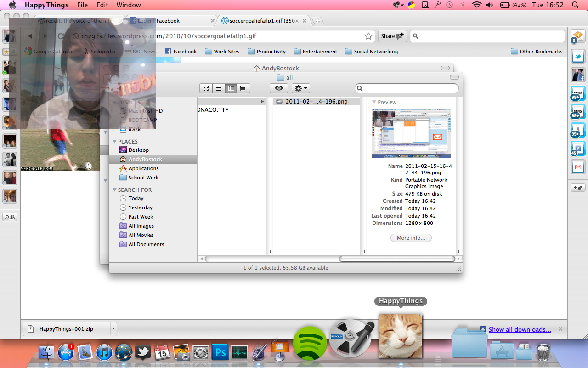Bookmark the page with the star icon
Screen dimensions: 588x368
[368, 36]
